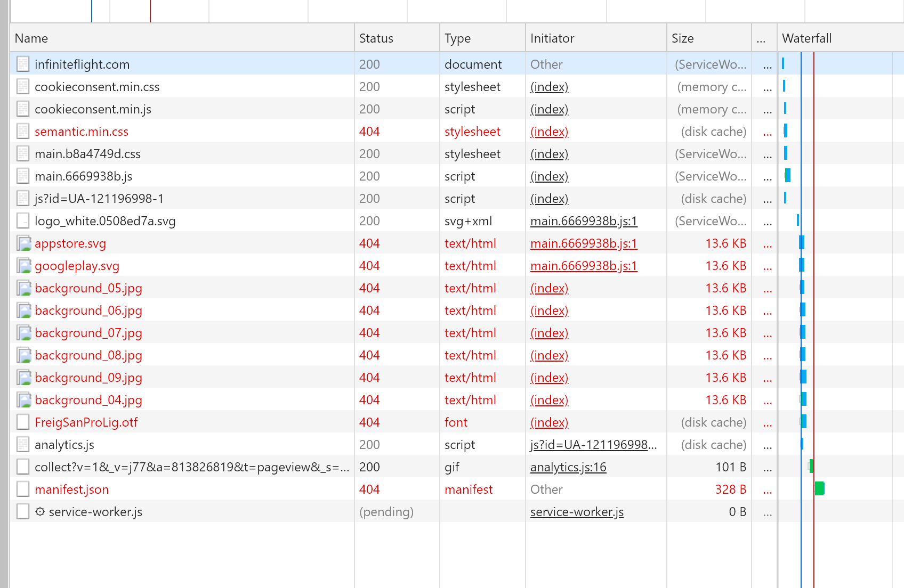Open the analytics.js:16 initiator link
Screen dimensions: 904x588
point(568,467)
